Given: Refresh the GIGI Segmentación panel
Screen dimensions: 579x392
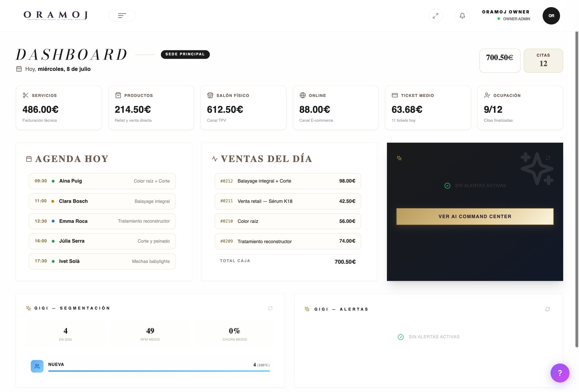Looking at the screenshot, I should pyautogui.click(x=270, y=308).
